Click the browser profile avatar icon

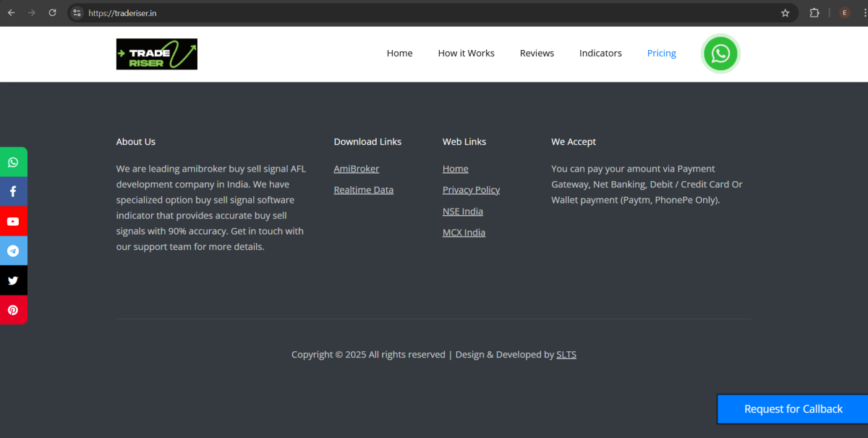tap(844, 12)
